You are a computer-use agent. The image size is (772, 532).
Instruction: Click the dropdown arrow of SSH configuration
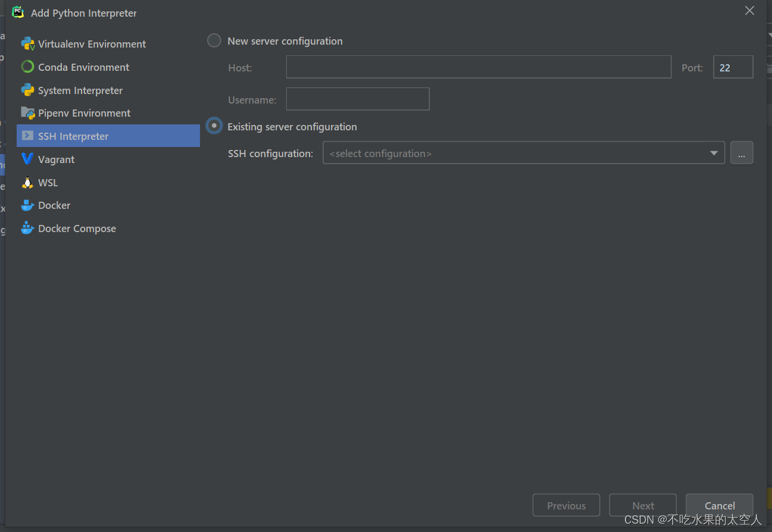coord(714,154)
